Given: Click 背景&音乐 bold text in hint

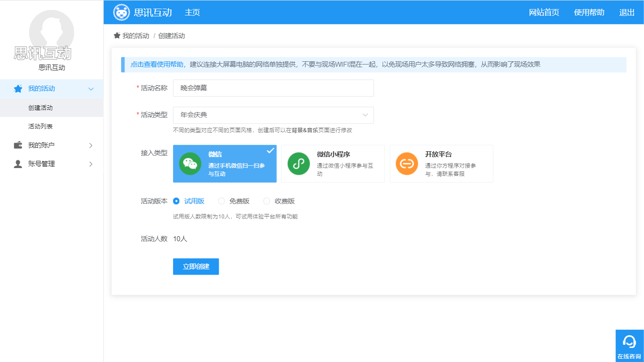Looking at the screenshot, I should 304,130.
